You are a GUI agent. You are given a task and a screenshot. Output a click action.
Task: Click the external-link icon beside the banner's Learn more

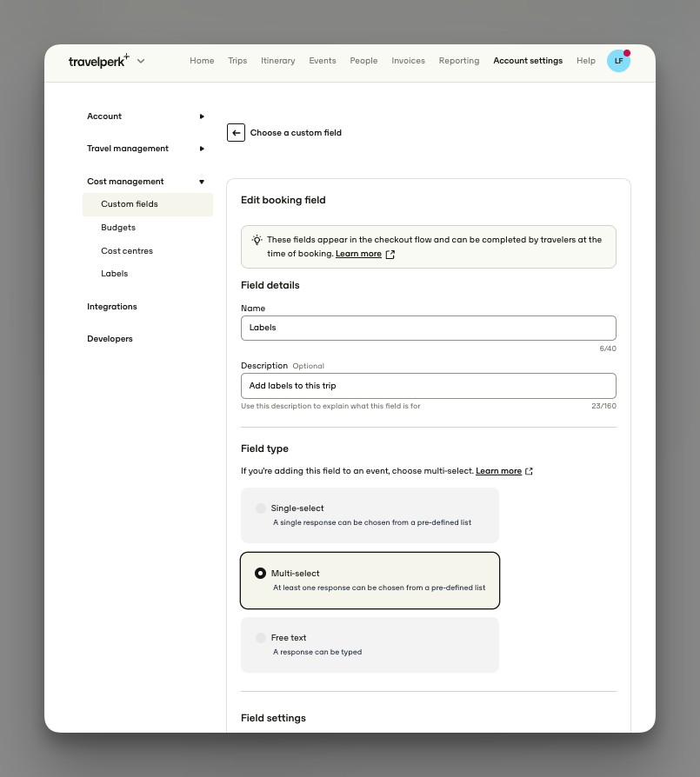[x=389, y=255]
